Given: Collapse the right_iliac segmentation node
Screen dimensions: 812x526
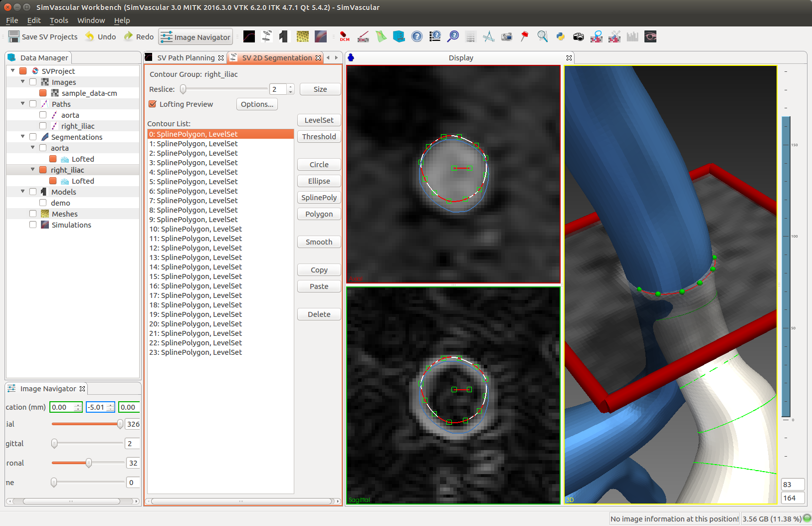Looking at the screenshot, I should (x=32, y=169).
